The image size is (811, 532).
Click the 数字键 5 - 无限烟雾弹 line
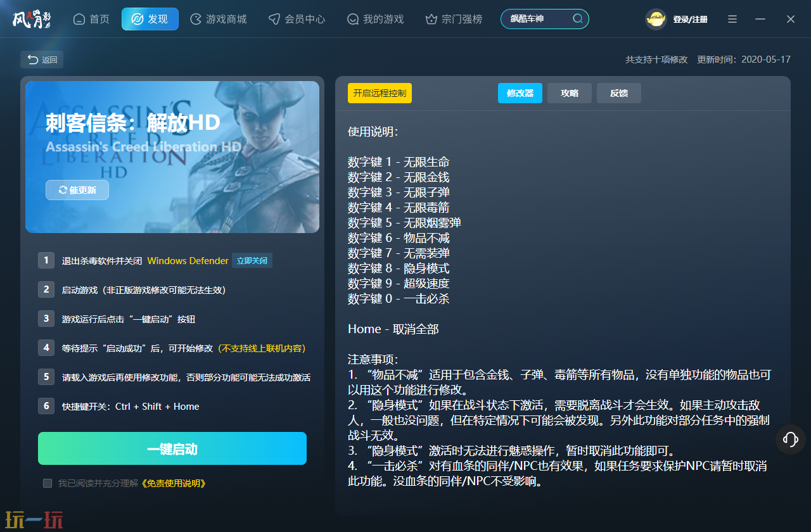(x=404, y=223)
